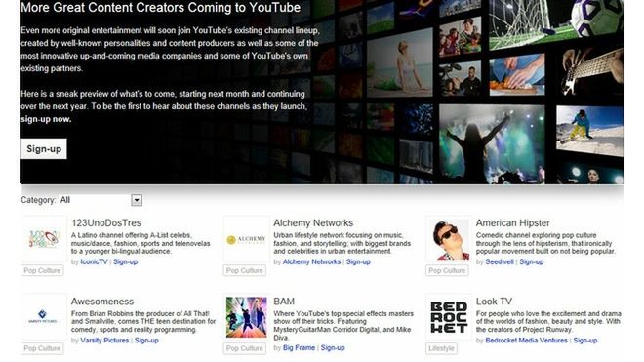Visit Bedrocket Media Ventures creator link
Screen dimensions: 644x362
pyautogui.click(x=527, y=341)
